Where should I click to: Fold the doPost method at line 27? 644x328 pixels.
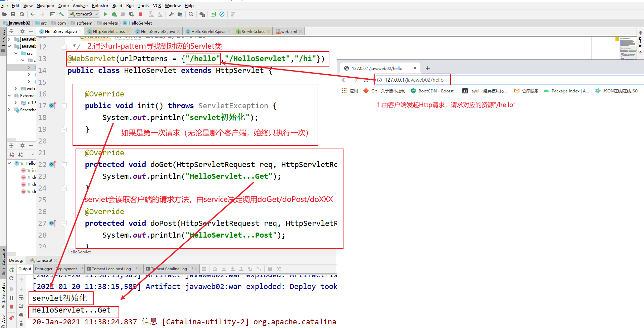click(x=64, y=223)
